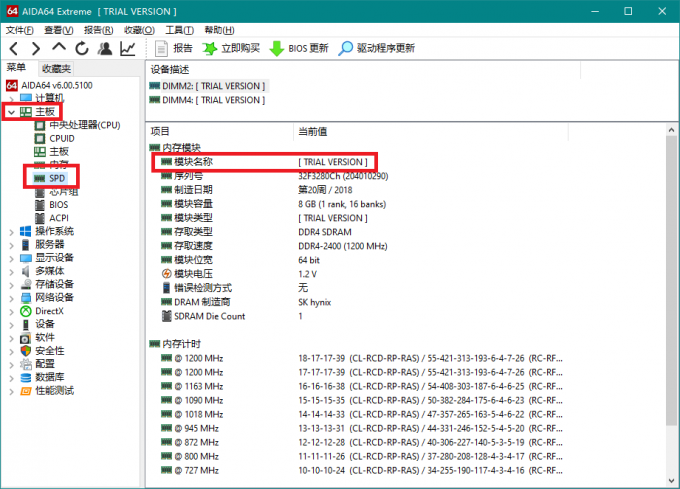Expand the 服务器 node arrow

coord(11,245)
